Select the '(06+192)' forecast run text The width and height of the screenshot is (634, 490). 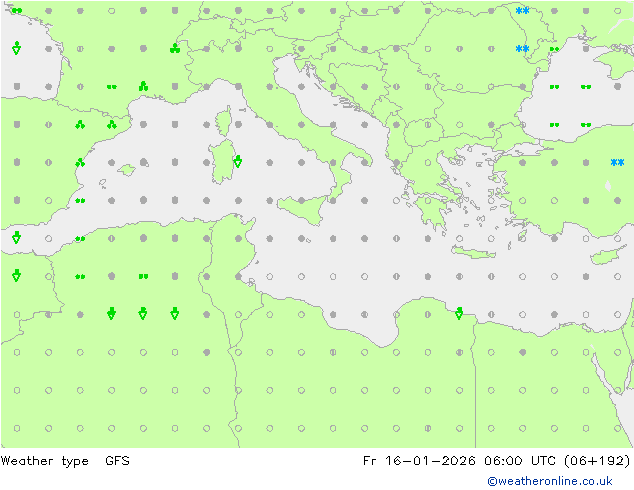[x=597, y=461]
